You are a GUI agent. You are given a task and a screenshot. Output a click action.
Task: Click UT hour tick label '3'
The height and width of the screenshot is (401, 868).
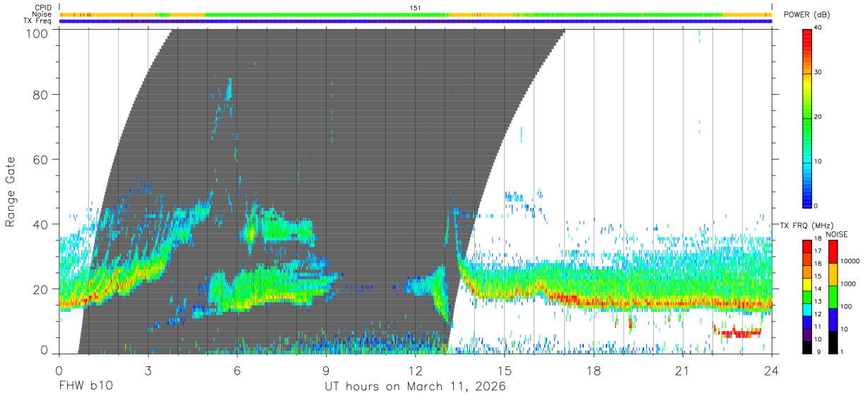coord(148,371)
